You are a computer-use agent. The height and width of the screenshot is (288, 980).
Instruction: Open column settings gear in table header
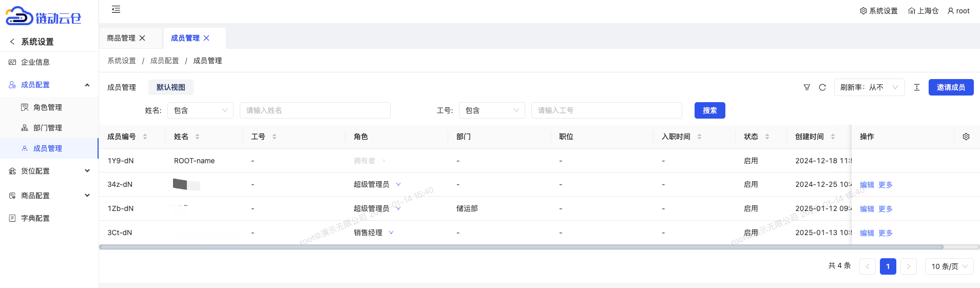click(x=966, y=137)
